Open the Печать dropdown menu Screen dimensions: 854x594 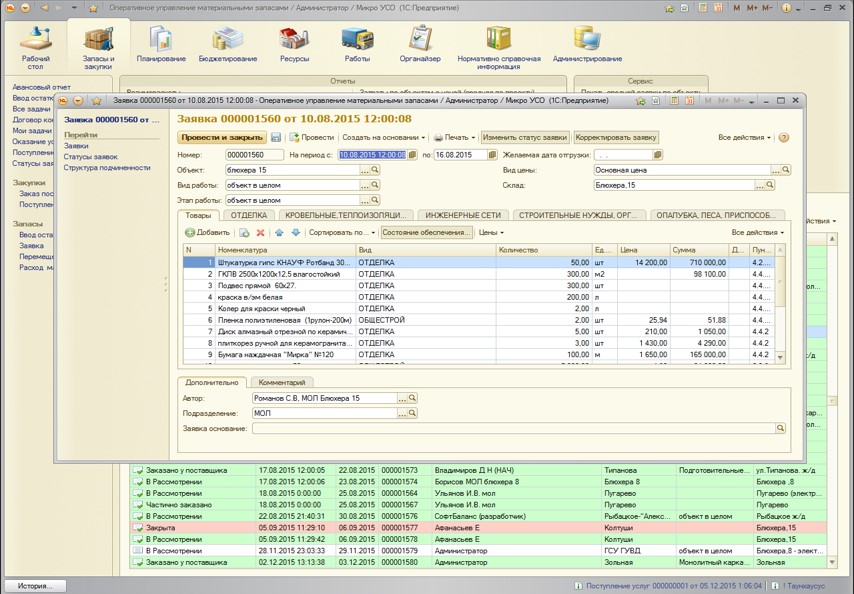click(454, 138)
